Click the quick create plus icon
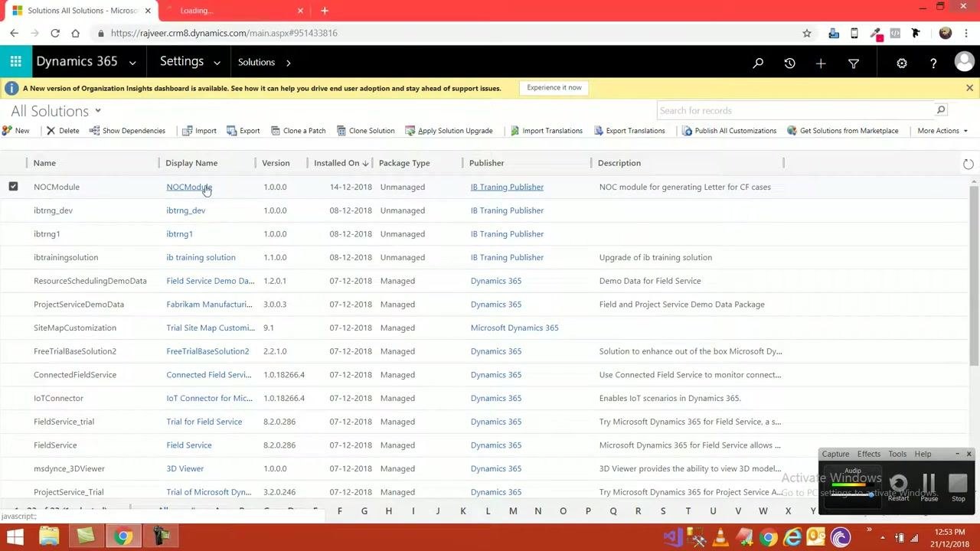Viewport: 980px width, 551px height. (821, 63)
